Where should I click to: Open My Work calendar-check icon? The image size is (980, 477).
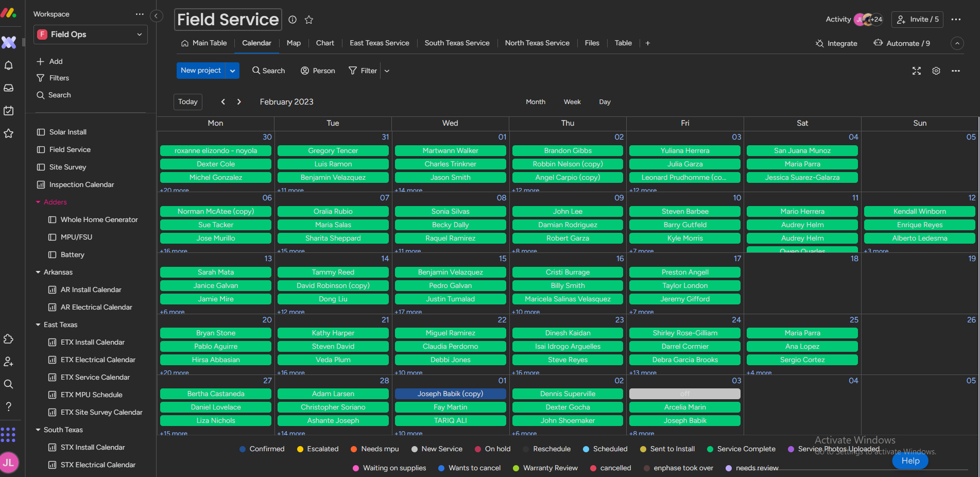(x=9, y=111)
